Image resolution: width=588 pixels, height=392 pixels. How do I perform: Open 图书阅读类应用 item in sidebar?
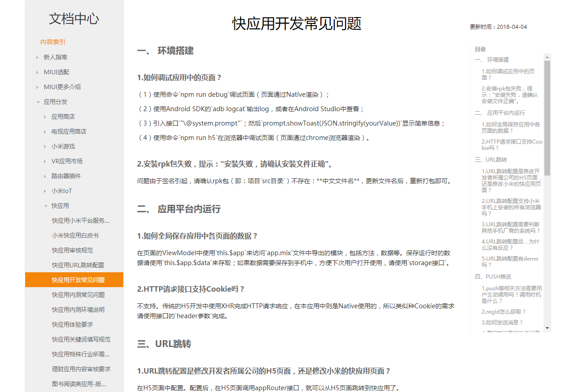coord(79,384)
